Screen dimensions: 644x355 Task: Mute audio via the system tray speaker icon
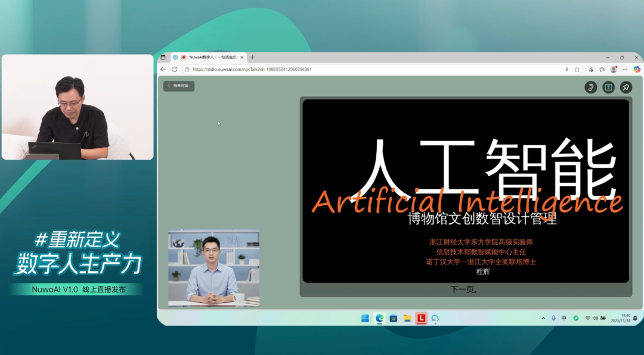595,318
